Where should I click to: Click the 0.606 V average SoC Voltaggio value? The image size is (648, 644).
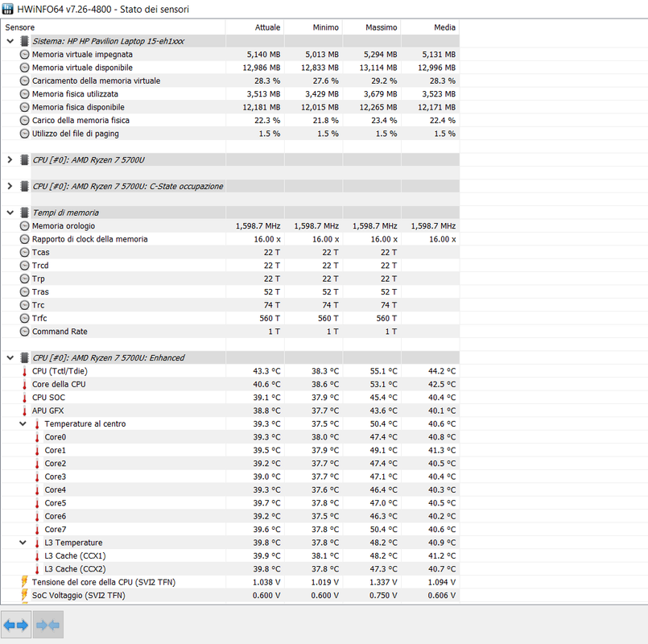click(x=442, y=595)
